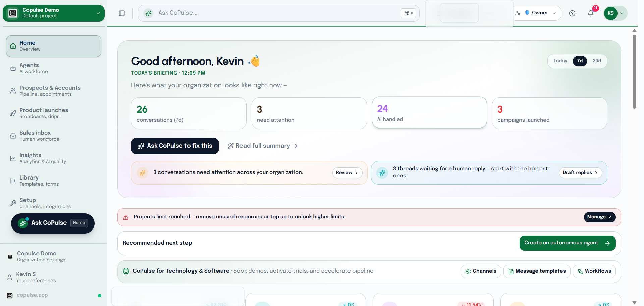
Task: Click Draft replies button
Action: (x=580, y=173)
